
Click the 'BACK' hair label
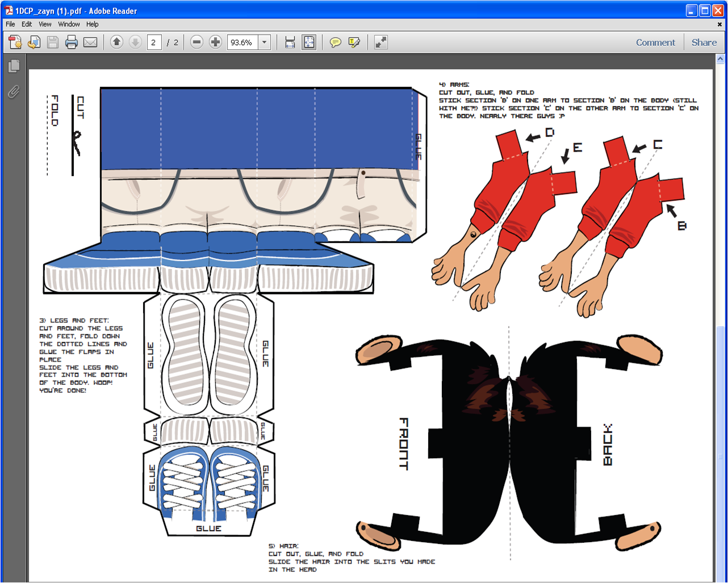[608, 444]
